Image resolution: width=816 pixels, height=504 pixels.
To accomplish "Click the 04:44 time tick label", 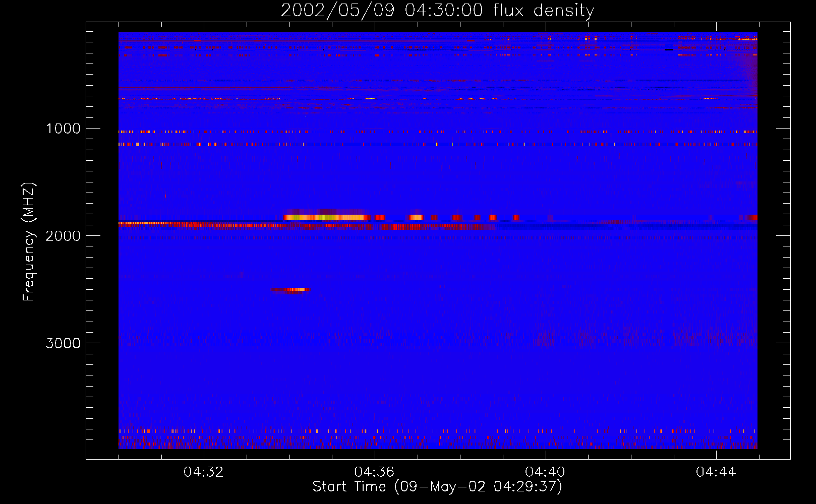I will tap(716, 472).
